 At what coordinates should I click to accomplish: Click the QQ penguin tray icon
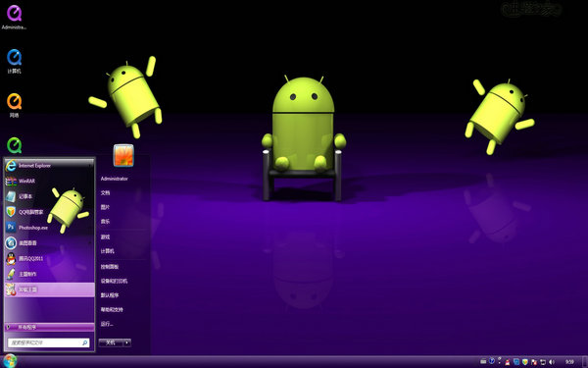point(508,362)
